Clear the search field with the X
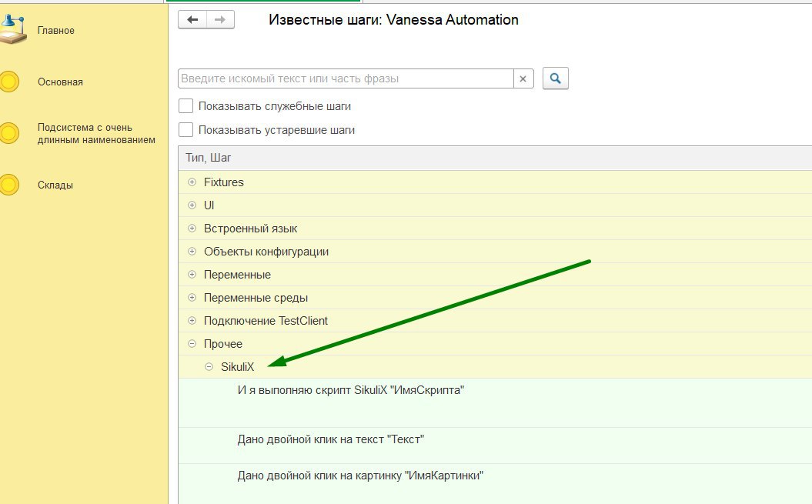 click(x=523, y=78)
